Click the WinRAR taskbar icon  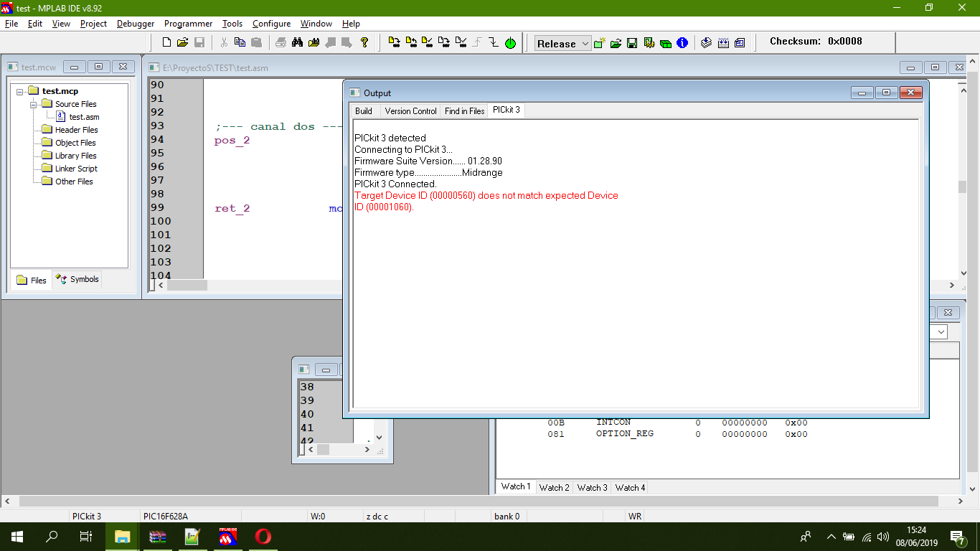click(x=158, y=537)
